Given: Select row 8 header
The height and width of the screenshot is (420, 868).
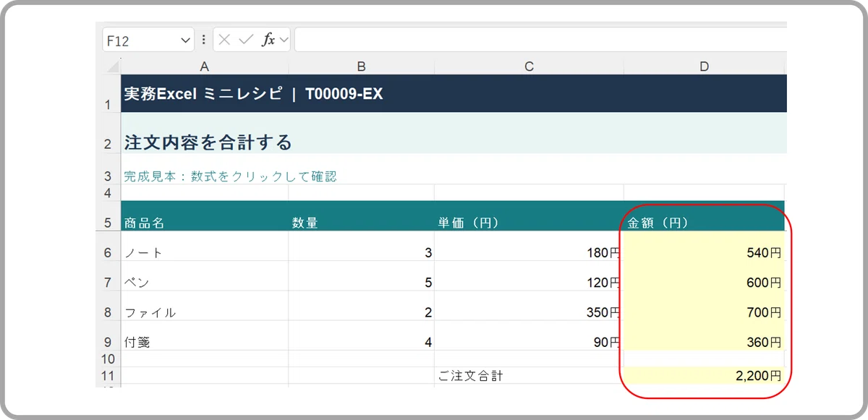Looking at the screenshot, I should (x=109, y=305).
